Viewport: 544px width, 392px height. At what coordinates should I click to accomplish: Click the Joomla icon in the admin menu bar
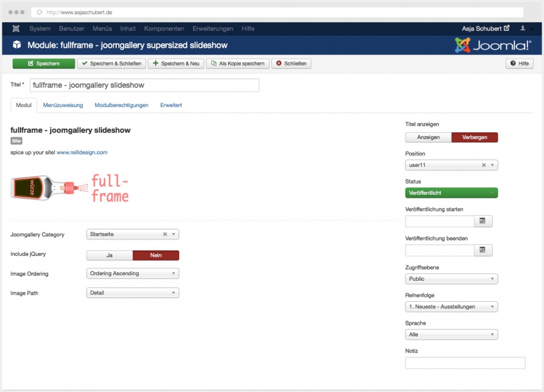pos(16,28)
